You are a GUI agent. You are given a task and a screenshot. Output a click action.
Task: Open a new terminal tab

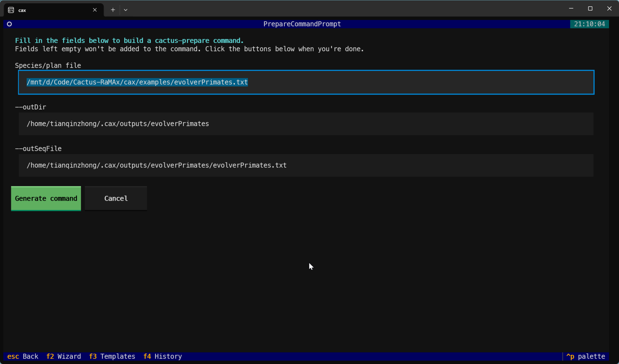pos(113,10)
